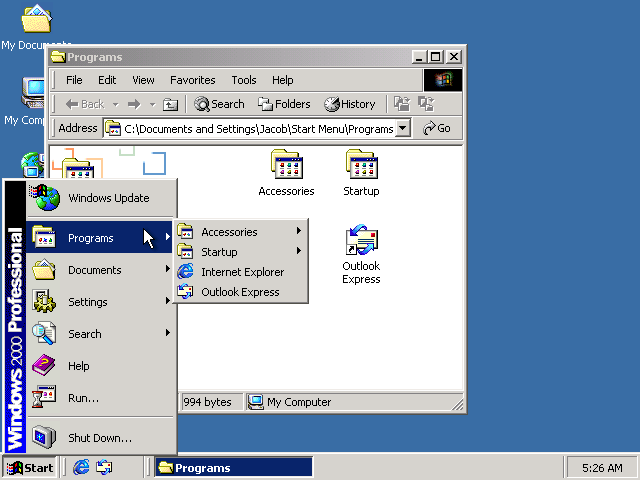Click the Shut Down monitor icon

click(x=44, y=437)
